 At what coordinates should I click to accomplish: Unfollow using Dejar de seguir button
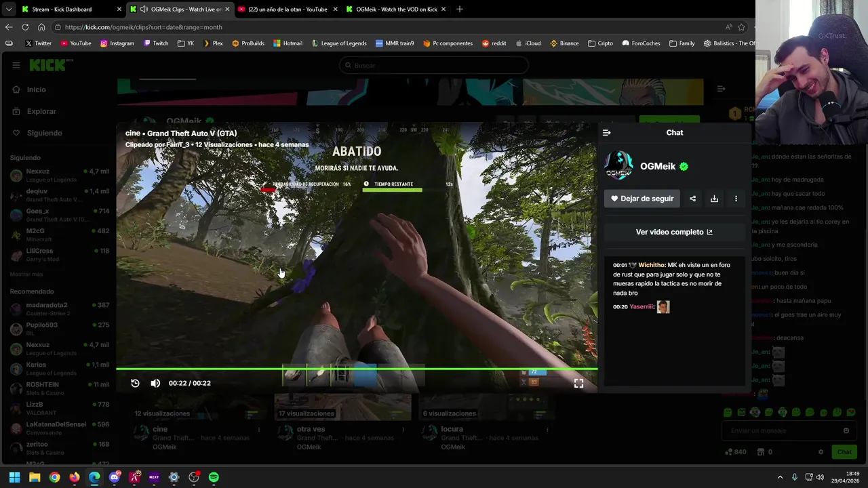[x=642, y=199]
